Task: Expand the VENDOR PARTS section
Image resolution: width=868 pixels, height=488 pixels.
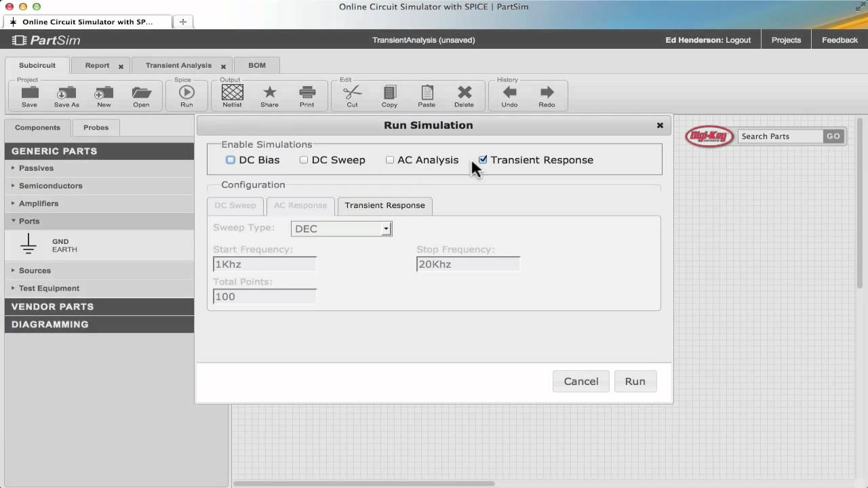Action: pyautogui.click(x=99, y=306)
